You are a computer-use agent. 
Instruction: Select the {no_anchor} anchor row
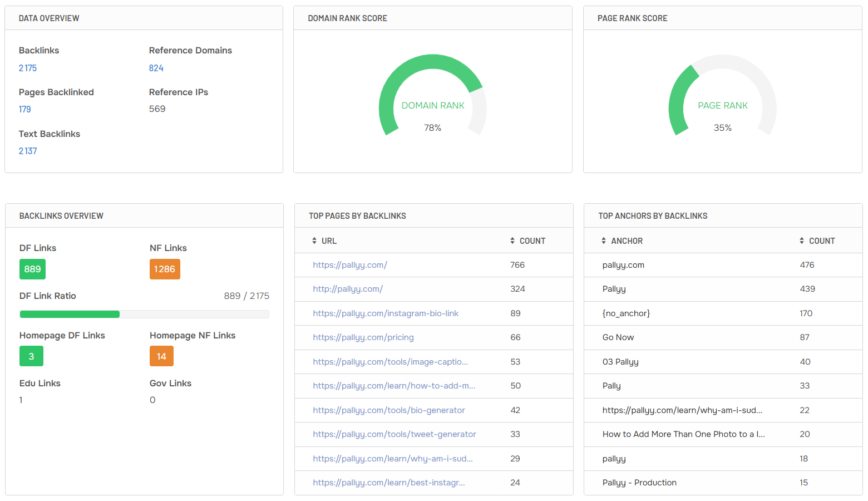click(723, 313)
